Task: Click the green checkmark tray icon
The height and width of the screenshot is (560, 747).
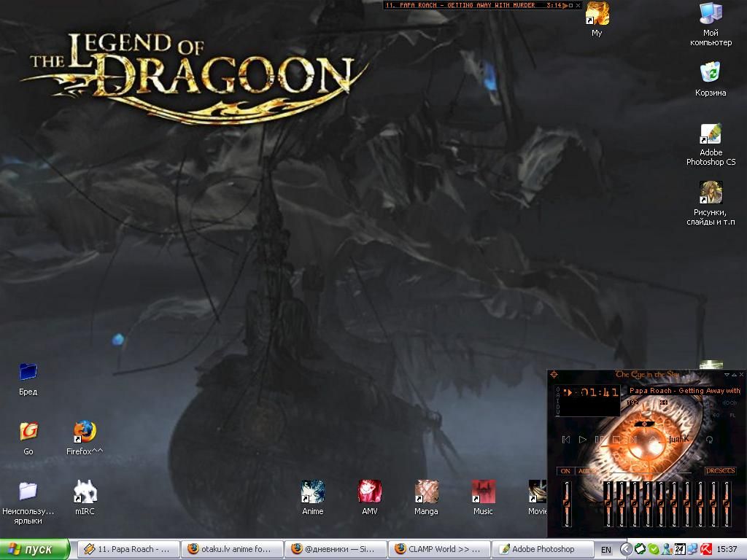Action: [654, 549]
